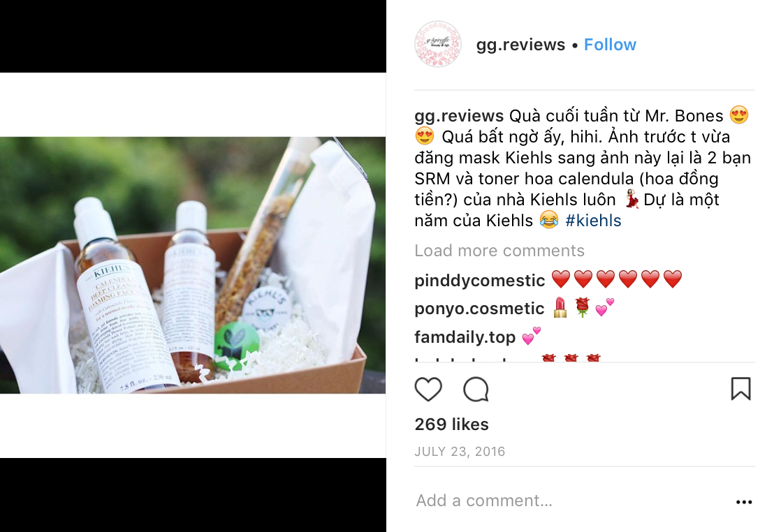This screenshot has height=532, width=781.
Task: Visit famdaily.top commenter profile
Action: (x=465, y=337)
